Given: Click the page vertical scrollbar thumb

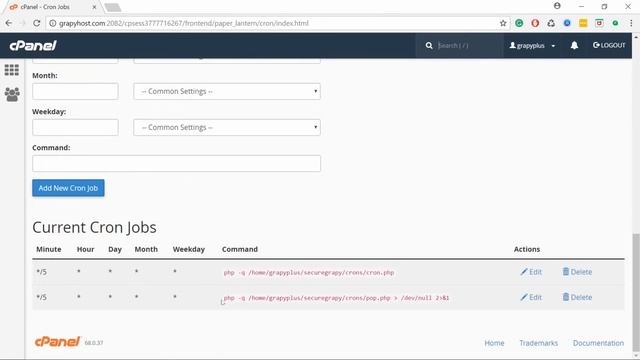Looking at the screenshot, I should pos(636,292).
